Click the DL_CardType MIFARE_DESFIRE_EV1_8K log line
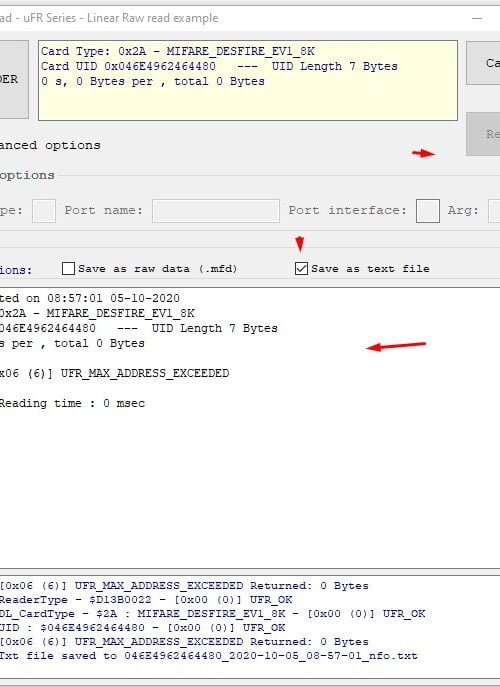Screen dimensions: 500x687 point(213,614)
